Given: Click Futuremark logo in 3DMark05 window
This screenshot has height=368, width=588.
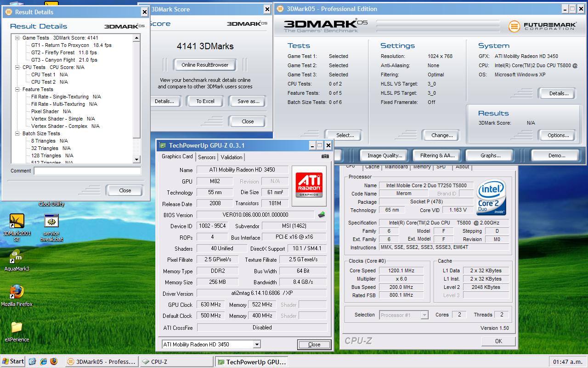Looking at the screenshot, I should point(542,26).
